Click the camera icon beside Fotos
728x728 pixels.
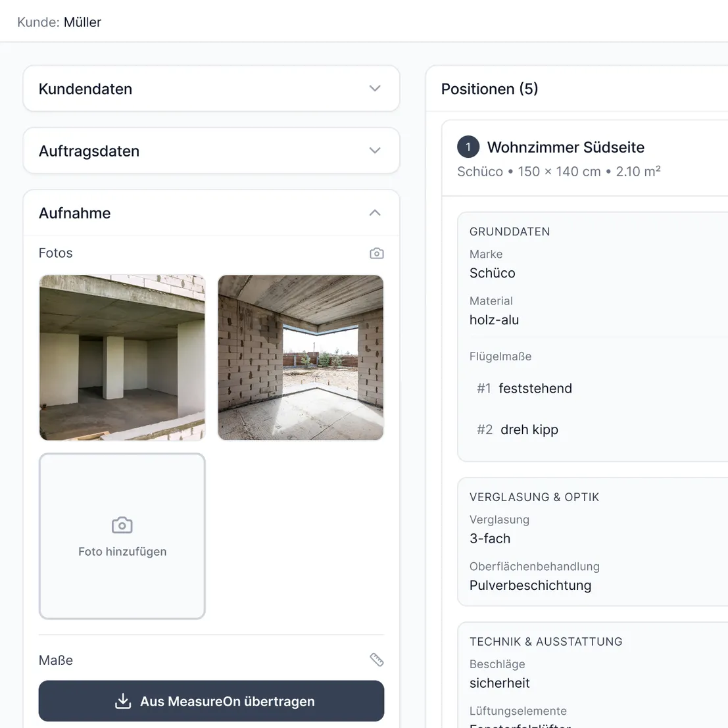[x=376, y=253]
